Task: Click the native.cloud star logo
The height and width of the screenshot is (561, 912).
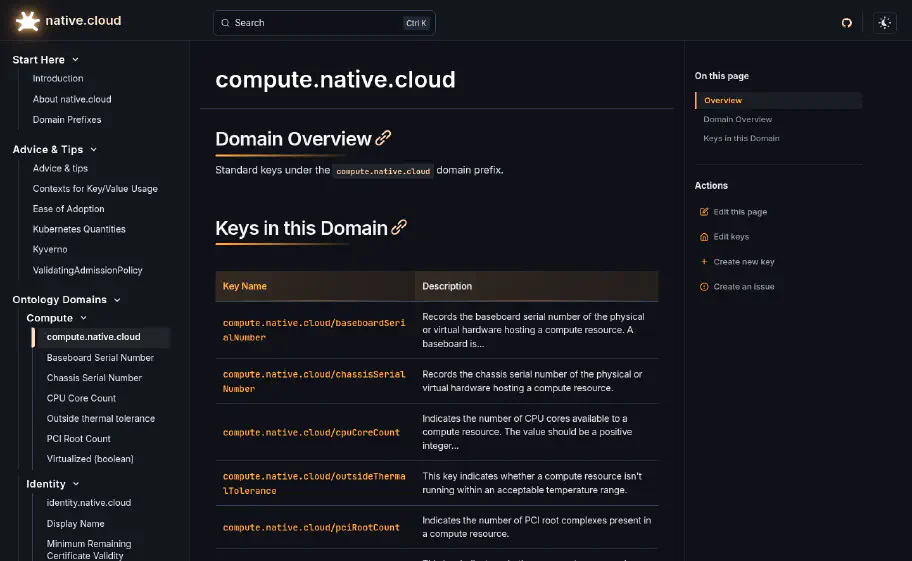Action: point(27,22)
